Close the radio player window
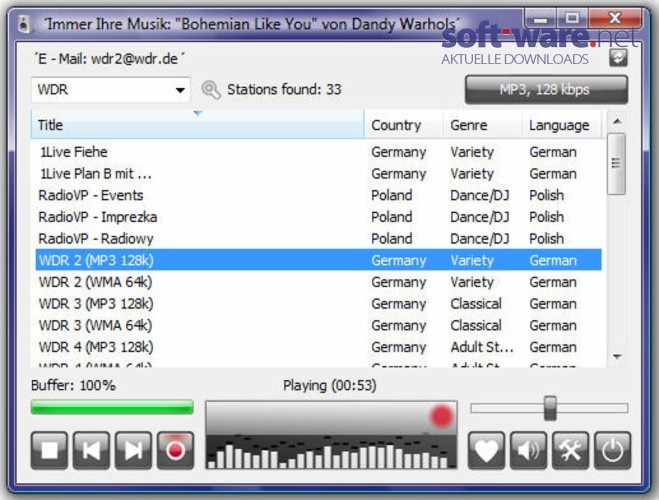The image size is (659, 500). pos(615,19)
